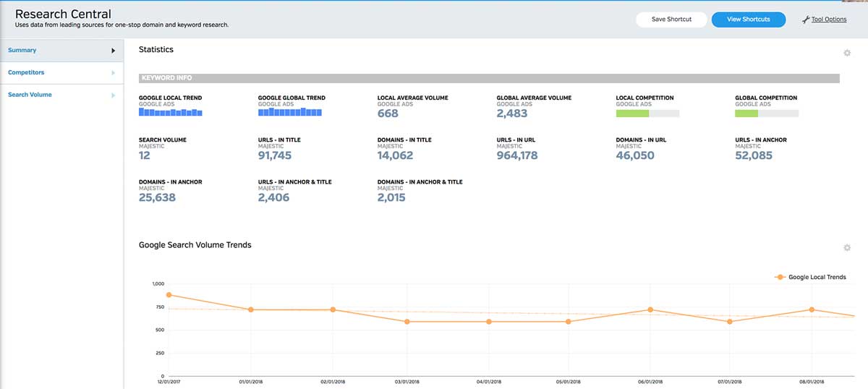This screenshot has height=389, width=868.
Task: Click the Save Shortcut button
Action: point(671,20)
